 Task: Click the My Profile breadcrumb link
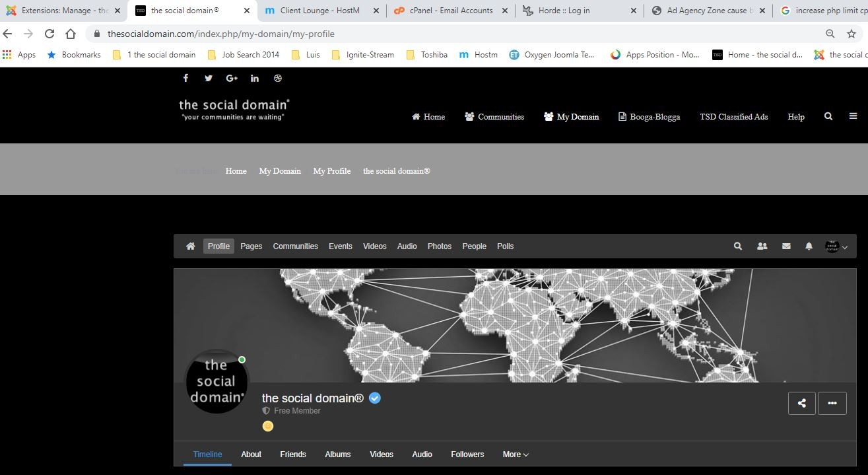[331, 171]
